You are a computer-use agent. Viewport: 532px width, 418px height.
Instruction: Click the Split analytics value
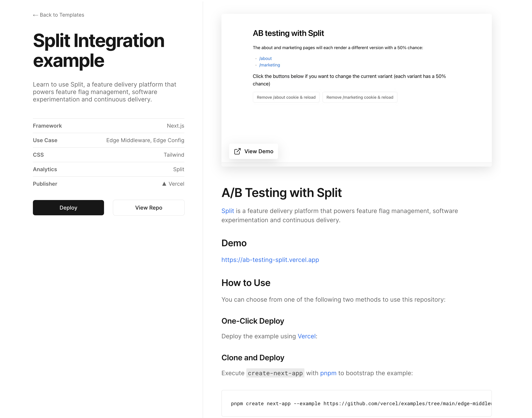(x=179, y=169)
